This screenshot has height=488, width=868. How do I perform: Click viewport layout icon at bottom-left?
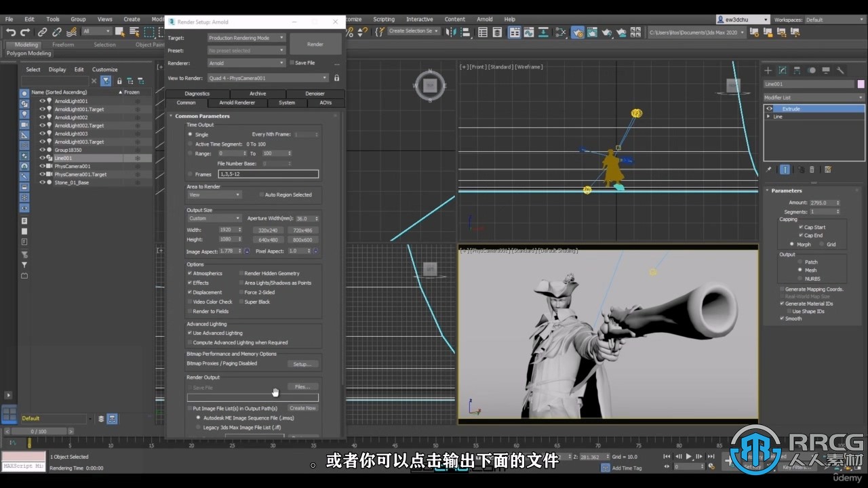click(9, 413)
